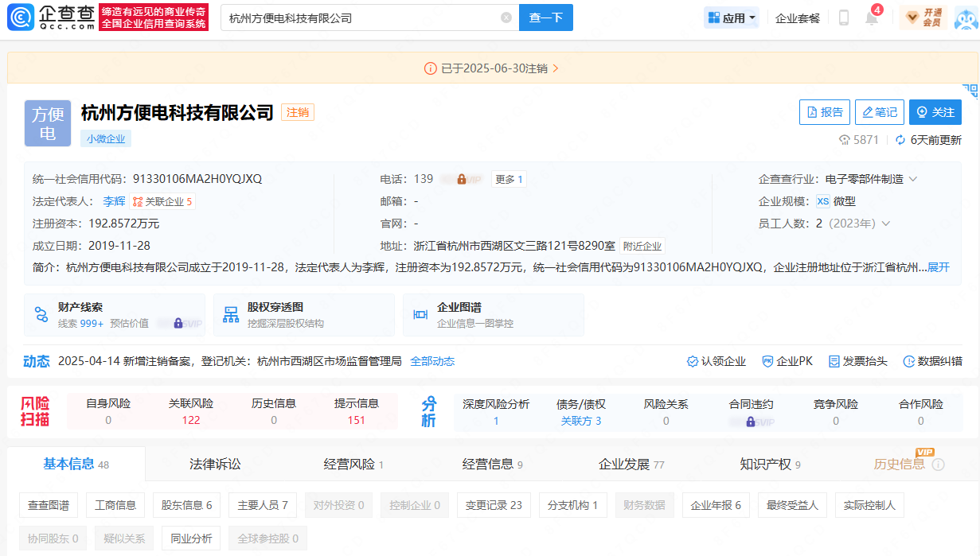Open 债务/债权 关联方 3

pos(581,412)
